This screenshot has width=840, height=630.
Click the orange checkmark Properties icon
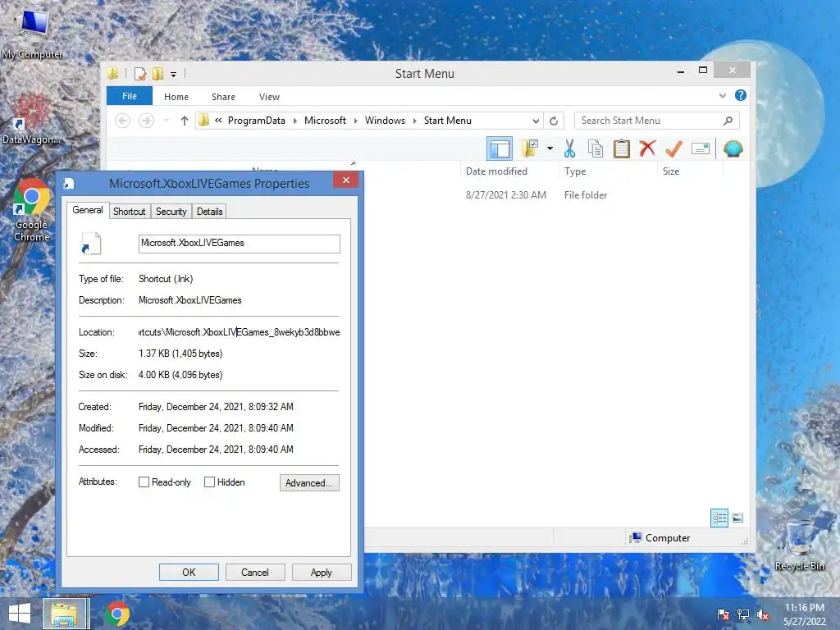(673, 148)
